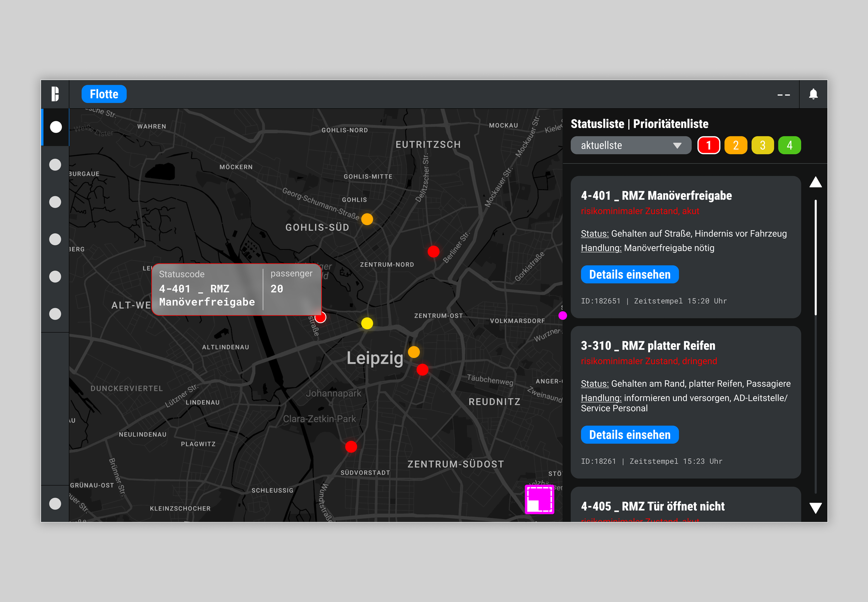Viewport: 868px width, 602px height.
Task: Select the bottom sidebar circle item
Action: pyautogui.click(x=56, y=503)
